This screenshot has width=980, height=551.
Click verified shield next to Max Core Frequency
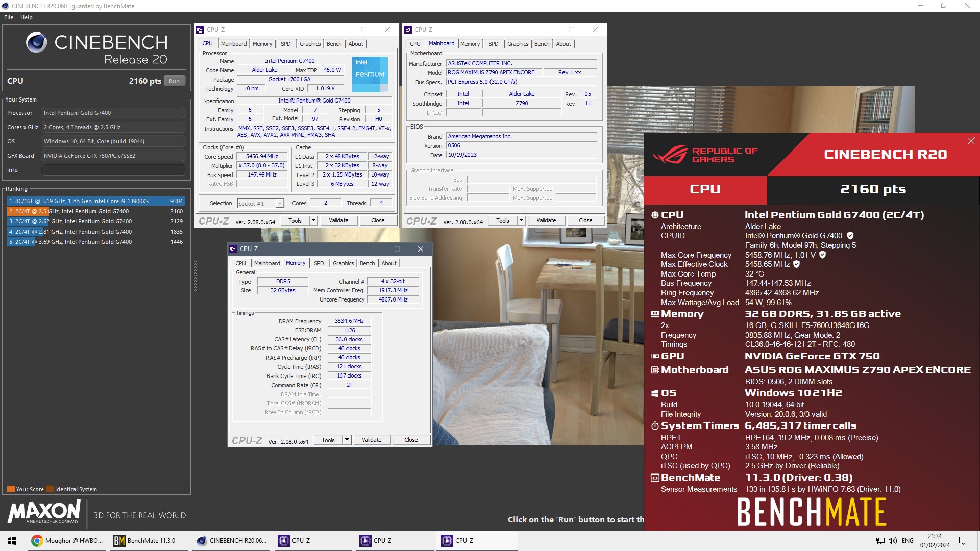tap(822, 255)
